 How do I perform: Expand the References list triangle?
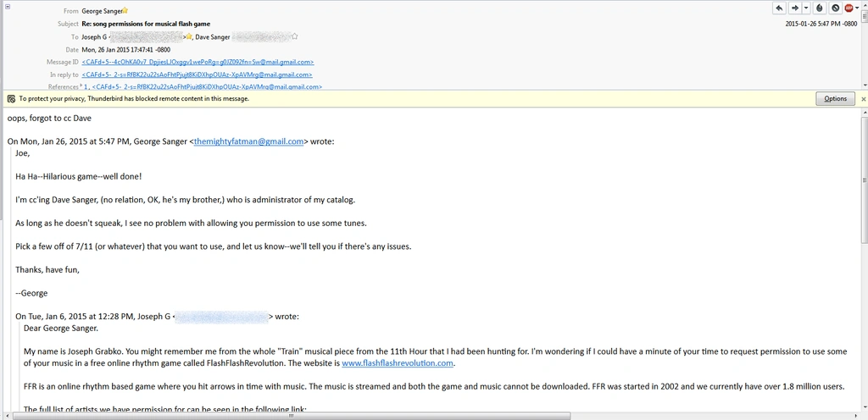tap(81, 86)
